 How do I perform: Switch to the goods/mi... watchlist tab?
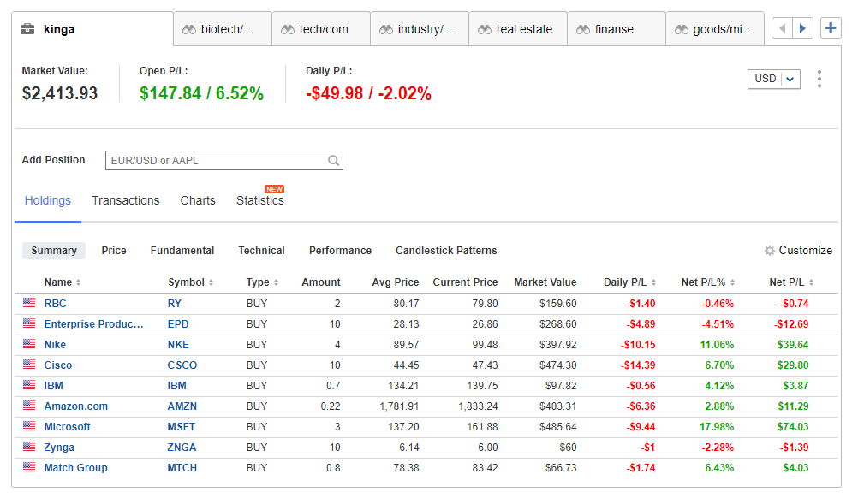(715, 29)
